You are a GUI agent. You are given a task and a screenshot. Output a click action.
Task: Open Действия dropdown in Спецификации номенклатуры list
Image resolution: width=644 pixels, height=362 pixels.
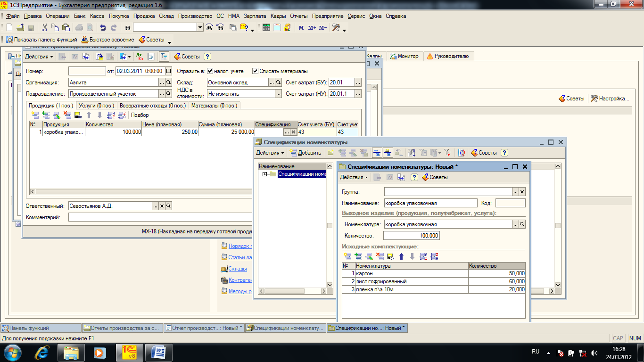coord(270,153)
